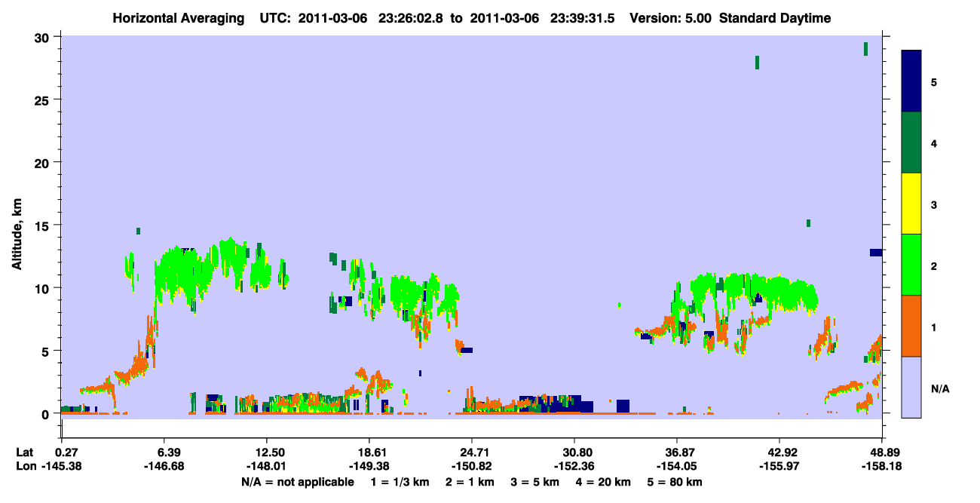Screen dimensions: 980x503
Task: Click the dark blue colorbar segment 5
Action: (x=911, y=81)
